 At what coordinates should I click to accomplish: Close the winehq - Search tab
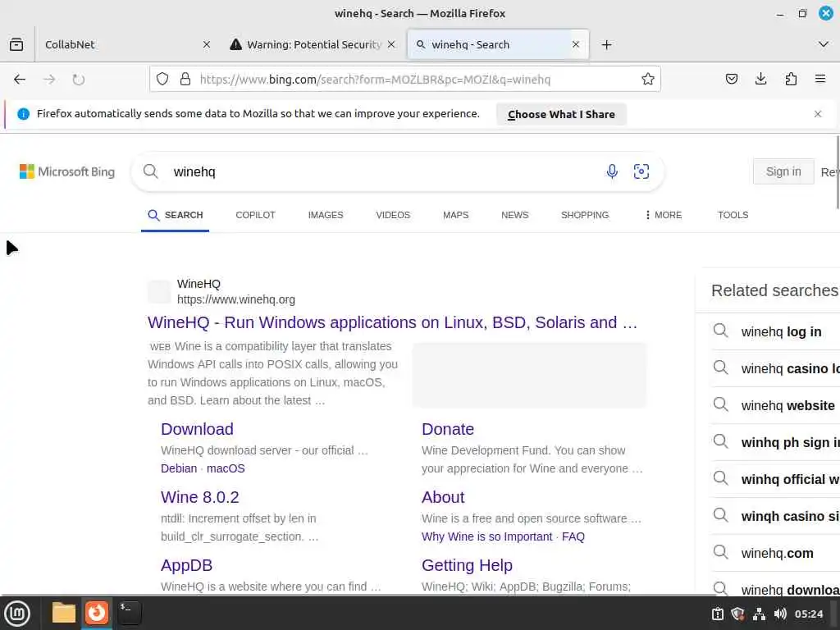(x=576, y=44)
